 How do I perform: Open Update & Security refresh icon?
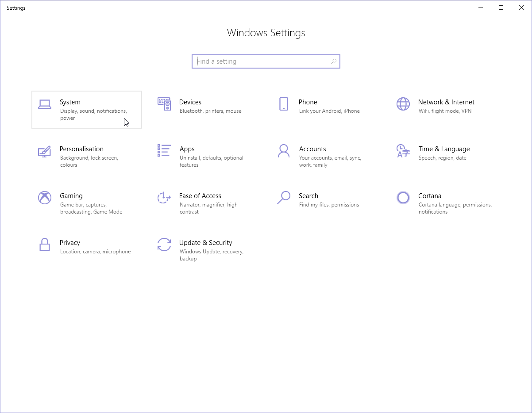pyautogui.click(x=164, y=245)
